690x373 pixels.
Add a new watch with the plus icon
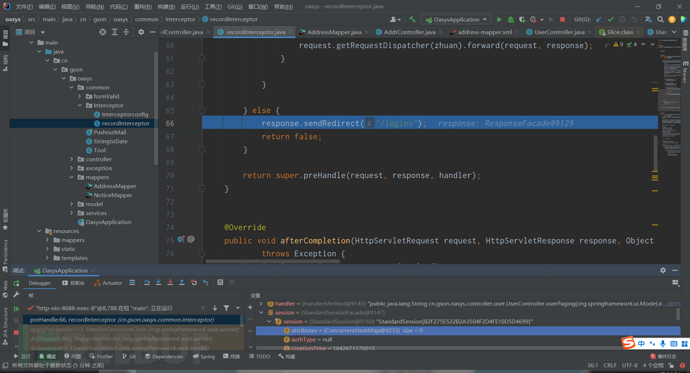[x=250, y=307]
